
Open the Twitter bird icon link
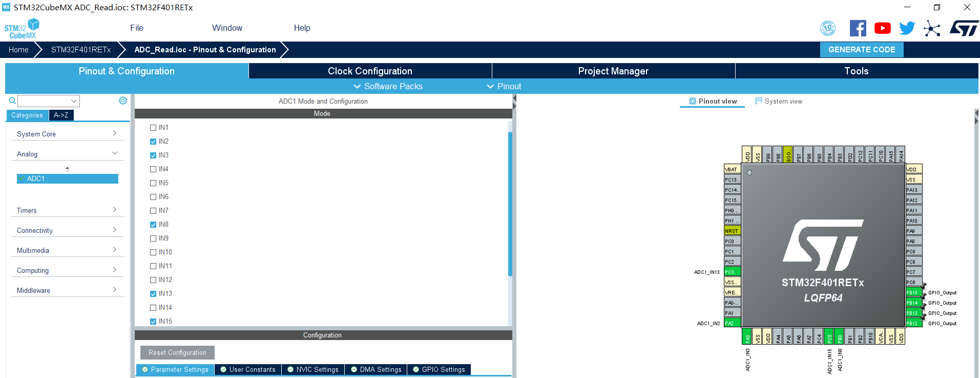coord(907,28)
